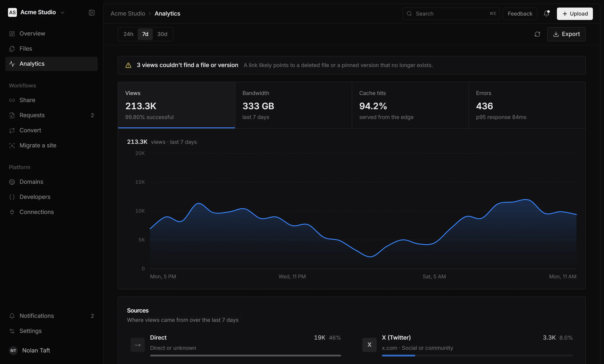Screen dimensions: 604x364
Task: Open Files in the sidebar
Action: 52,49
